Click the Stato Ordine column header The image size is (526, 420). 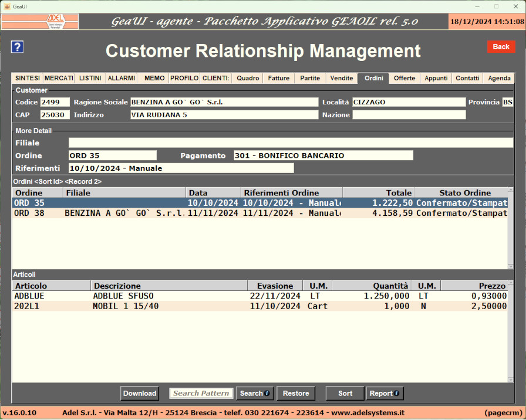click(x=461, y=193)
